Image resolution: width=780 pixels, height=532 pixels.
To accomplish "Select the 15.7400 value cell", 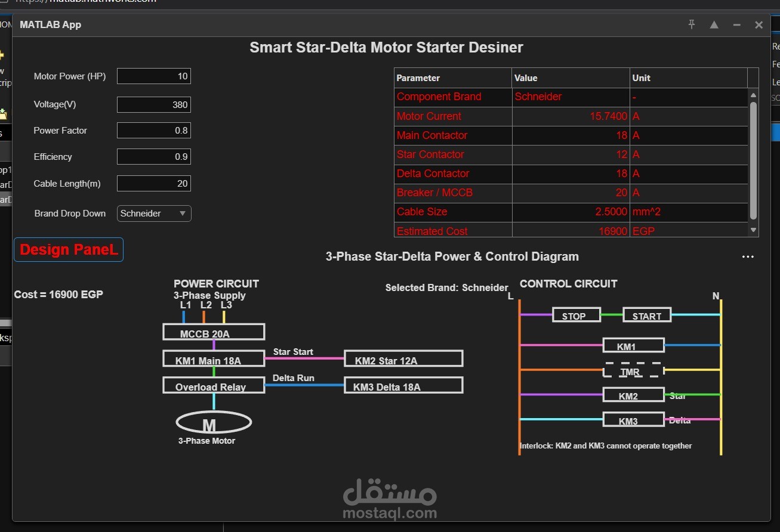I will (x=571, y=116).
